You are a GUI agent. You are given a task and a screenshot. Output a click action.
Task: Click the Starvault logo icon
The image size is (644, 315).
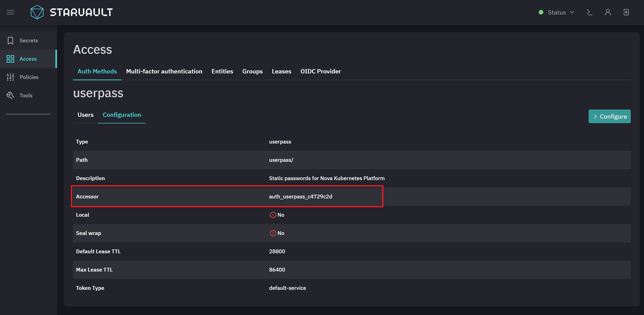(37, 12)
